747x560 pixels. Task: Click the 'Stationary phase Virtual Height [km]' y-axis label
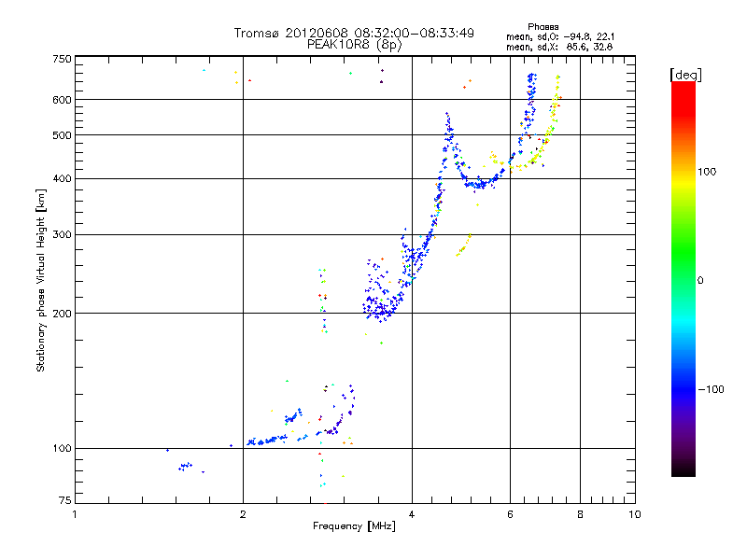point(41,280)
